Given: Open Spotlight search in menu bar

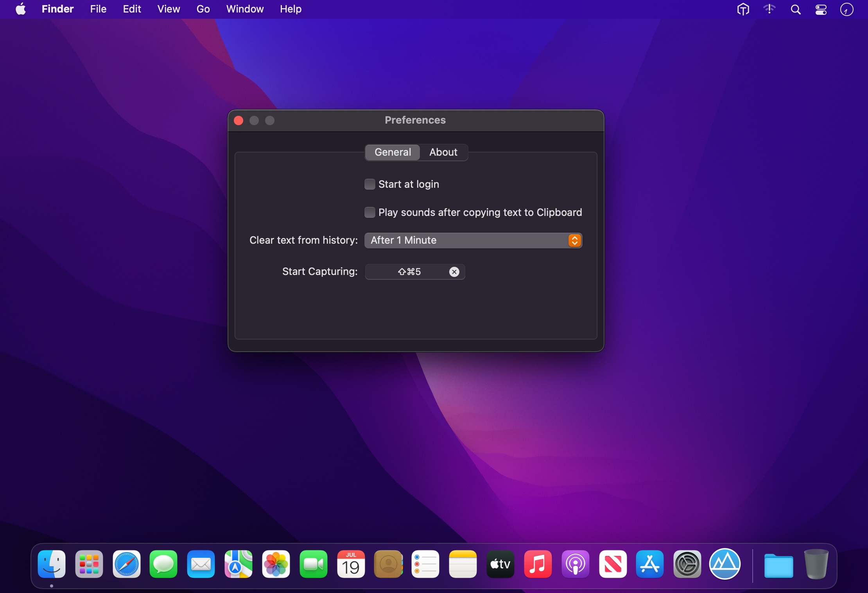Looking at the screenshot, I should click(x=795, y=9).
